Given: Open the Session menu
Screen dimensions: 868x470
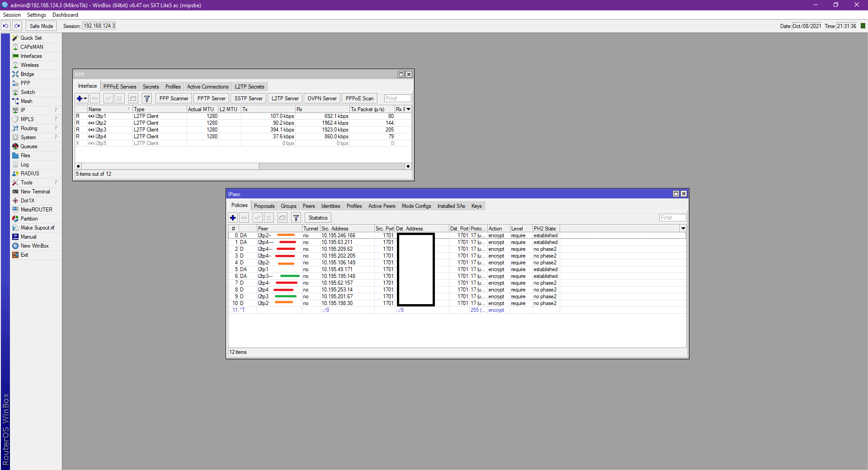Looking at the screenshot, I should tap(12, 15).
